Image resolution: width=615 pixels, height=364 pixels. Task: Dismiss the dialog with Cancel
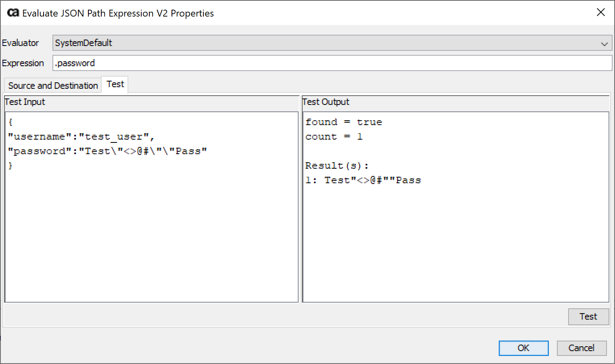point(582,348)
